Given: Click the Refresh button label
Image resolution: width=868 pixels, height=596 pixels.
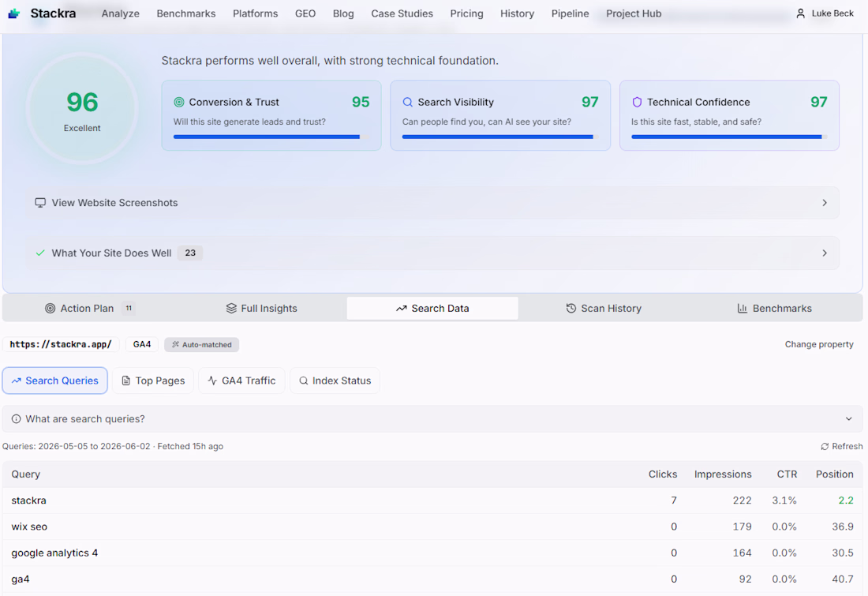Looking at the screenshot, I should 847,447.
